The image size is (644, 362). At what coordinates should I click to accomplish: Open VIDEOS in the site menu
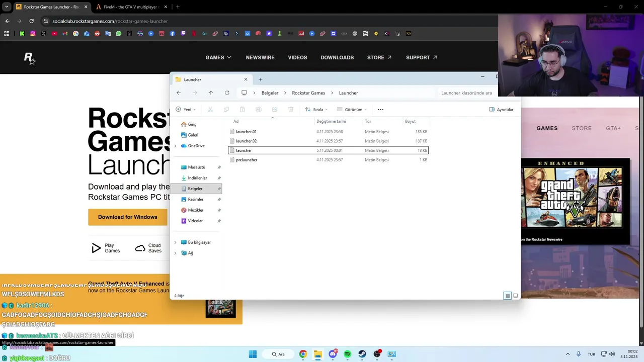297,57
